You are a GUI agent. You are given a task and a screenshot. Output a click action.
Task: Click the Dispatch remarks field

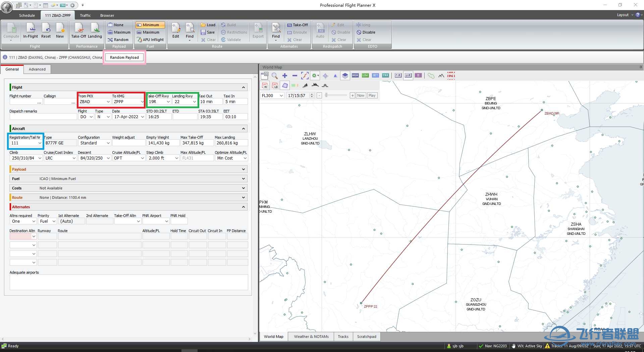43,117
